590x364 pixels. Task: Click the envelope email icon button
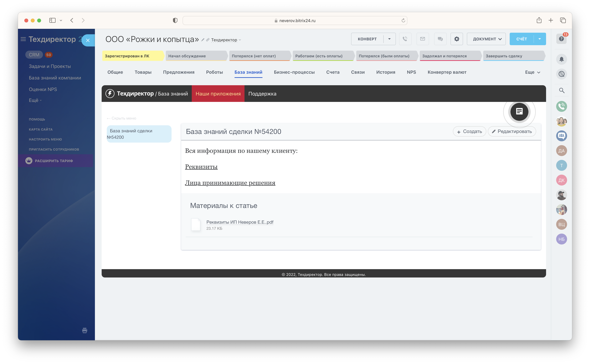point(423,39)
